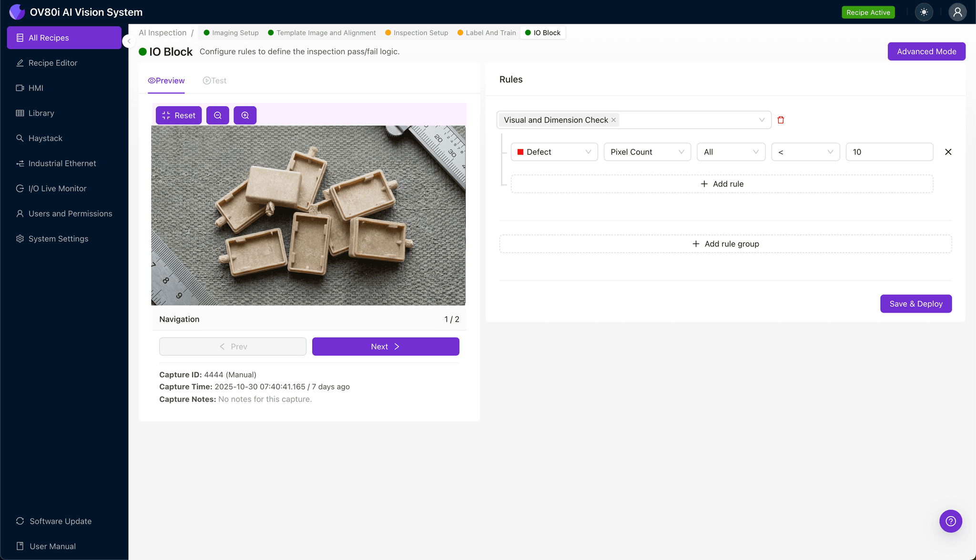Open Industrial Ethernet sidebar item
Viewport: 976px width, 560px height.
point(62,163)
